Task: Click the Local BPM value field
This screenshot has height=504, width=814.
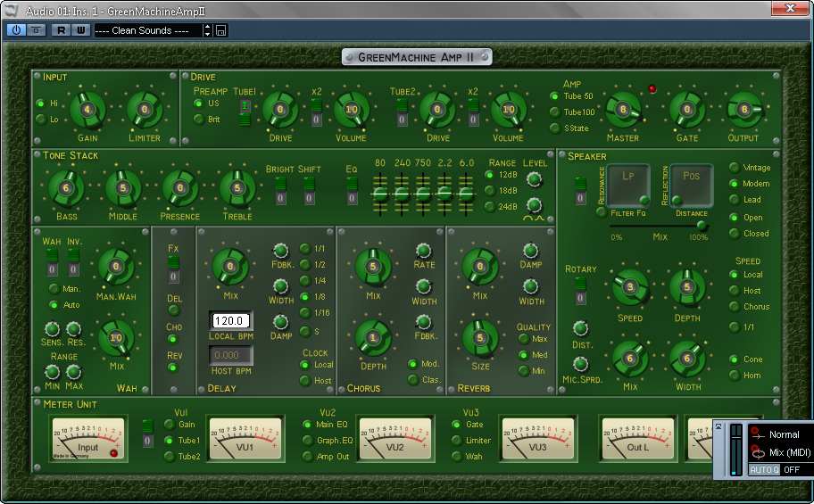Action: (231, 321)
